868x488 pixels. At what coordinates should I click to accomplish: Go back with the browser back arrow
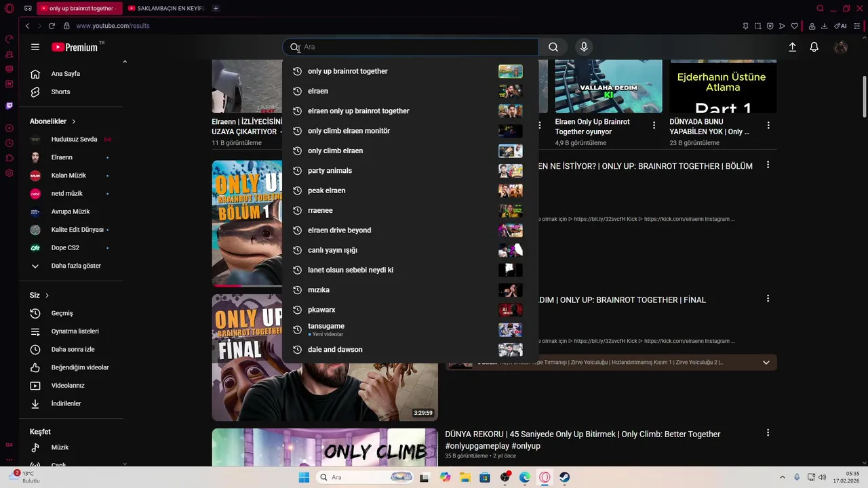[x=27, y=26]
